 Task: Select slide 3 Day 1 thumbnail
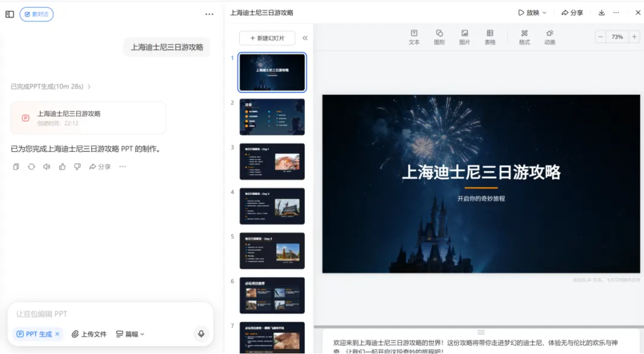tap(273, 162)
